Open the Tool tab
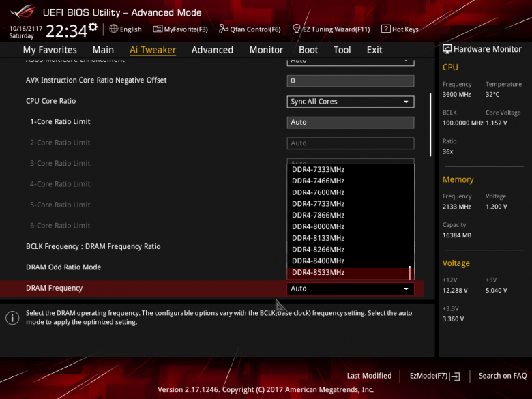 (x=342, y=50)
